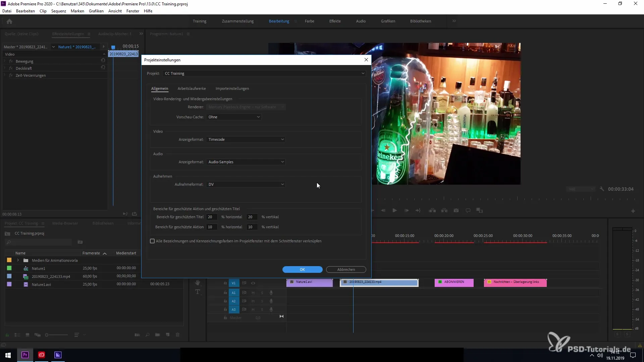The image size is (644, 362).
Task: Switch Project panel to Icon view
Action: click(x=28, y=335)
